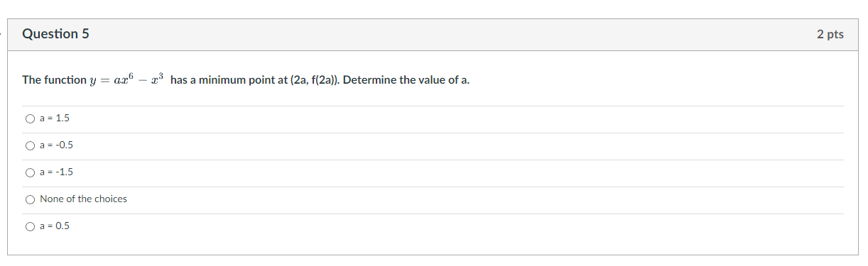Tick the a = 0.5 radio circle
This screenshot has height=266, width=868.
(x=30, y=226)
